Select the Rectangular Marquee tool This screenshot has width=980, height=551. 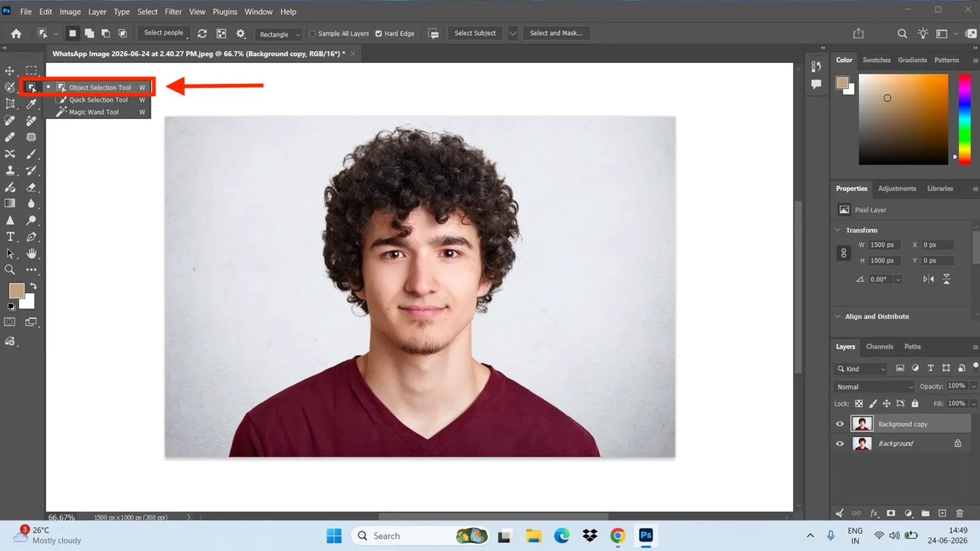point(31,71)
